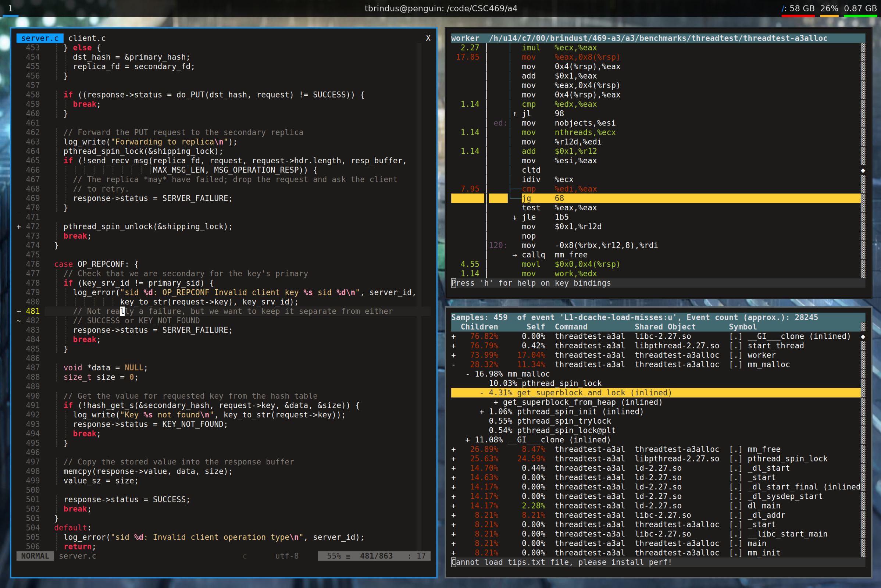881x588 pixels.
Task: Collapse the mm_malloc 28.32% entry
Action: point(454,364)
